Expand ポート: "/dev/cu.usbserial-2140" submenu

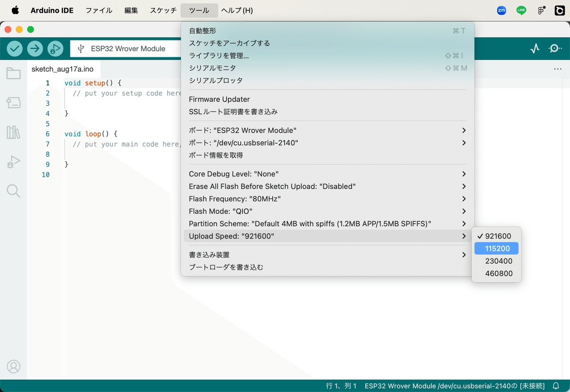(x=328, y=143)
